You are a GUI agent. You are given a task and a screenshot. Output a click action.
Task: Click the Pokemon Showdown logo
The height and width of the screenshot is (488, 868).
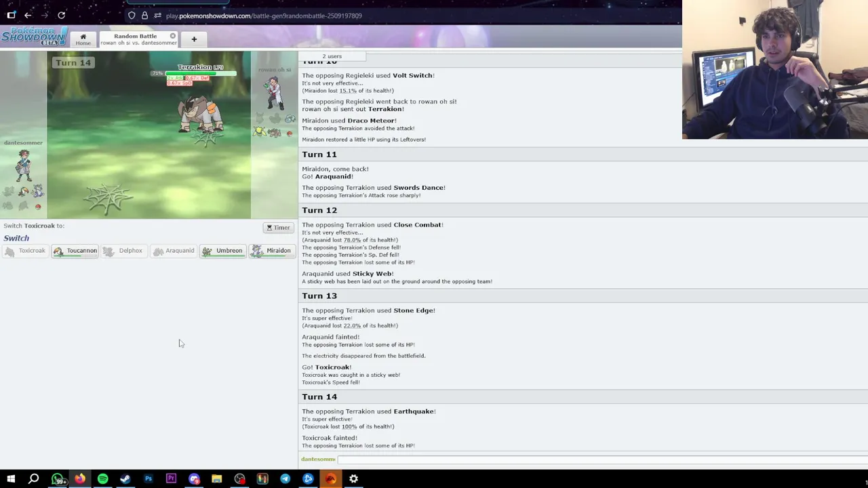(x=34, y=37)
